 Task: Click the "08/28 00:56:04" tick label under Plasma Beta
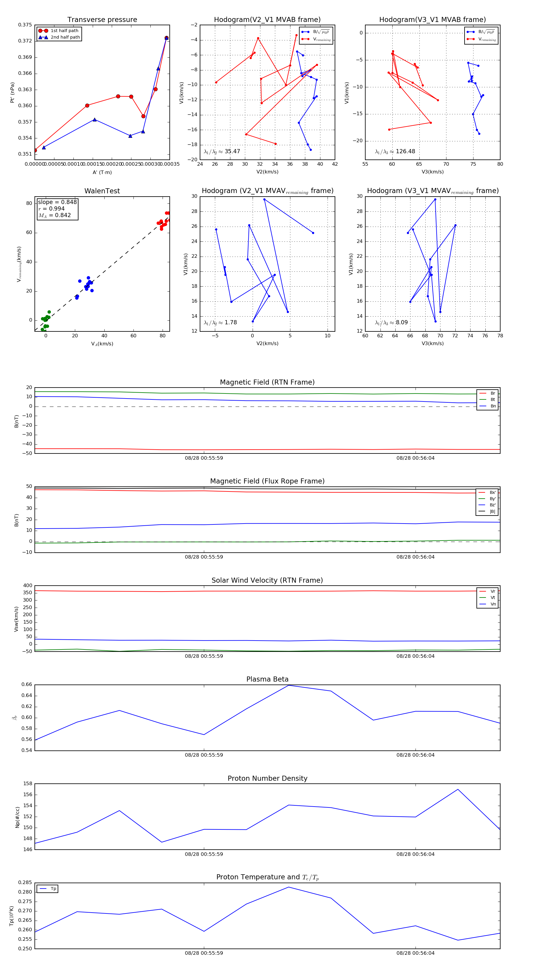pyautogui.click(x=416, y=755)
